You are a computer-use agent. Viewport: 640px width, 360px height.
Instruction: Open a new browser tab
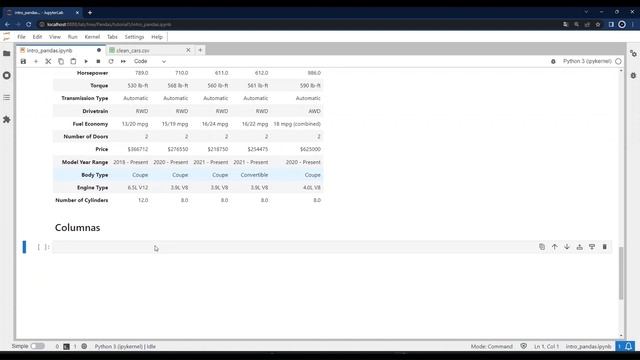coord(90,13)
